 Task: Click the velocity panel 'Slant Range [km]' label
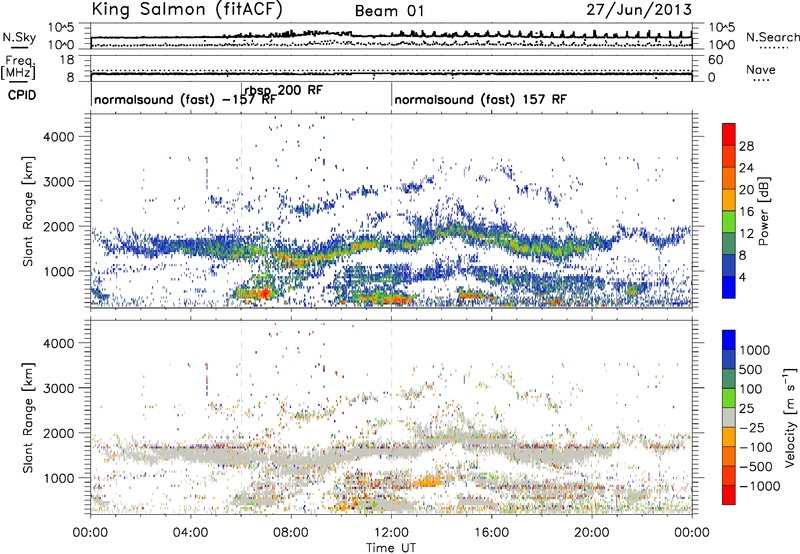click(28, 417)
